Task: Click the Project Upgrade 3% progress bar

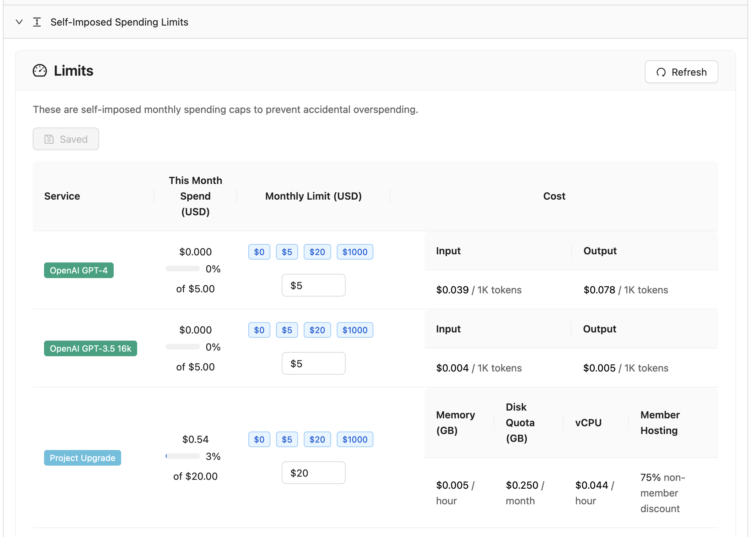Action: (183, 456)
